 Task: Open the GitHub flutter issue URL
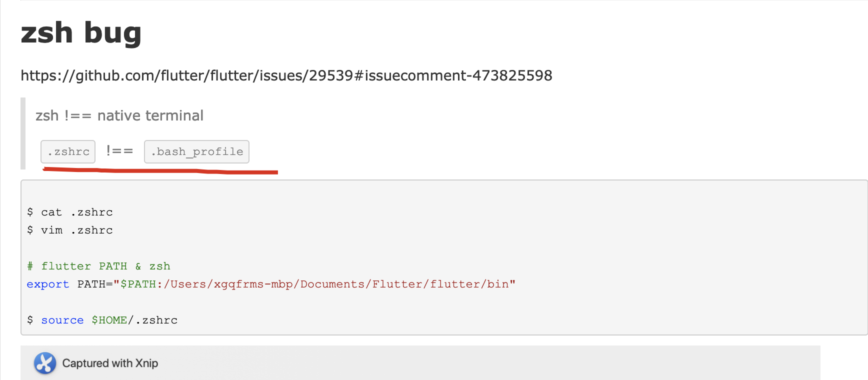point(286,75)
